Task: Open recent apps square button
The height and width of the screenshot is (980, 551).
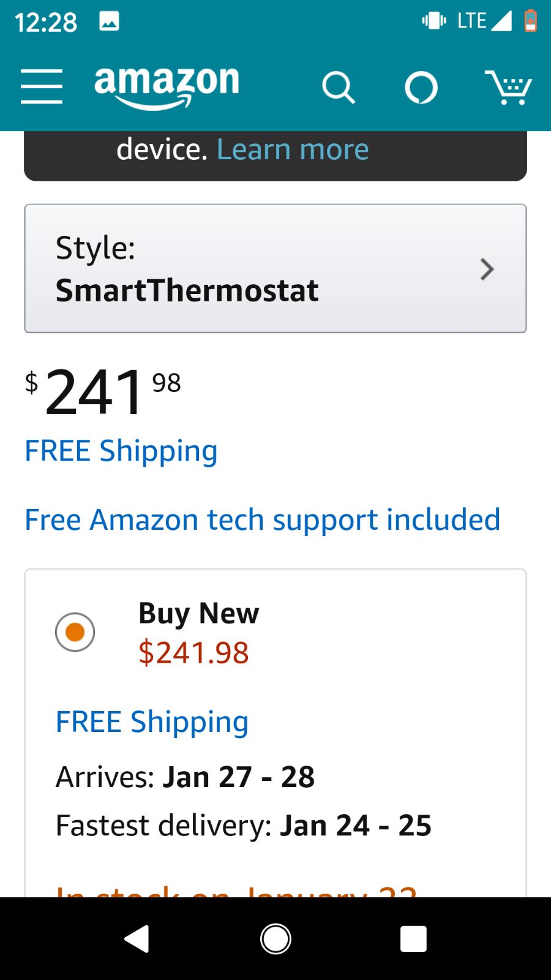Action: [413, 938]
